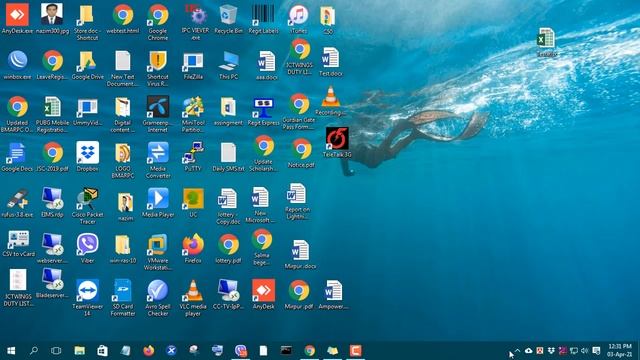The width and height of the screenshot is (640, 360).
Task: Select the winbox.exe icon
Action: (17, 64)
